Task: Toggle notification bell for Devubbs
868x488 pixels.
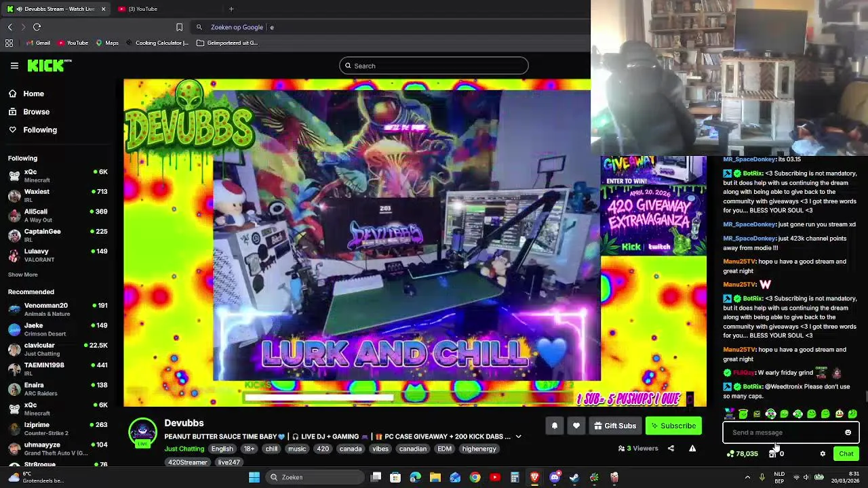Action: tap(554, 426)
